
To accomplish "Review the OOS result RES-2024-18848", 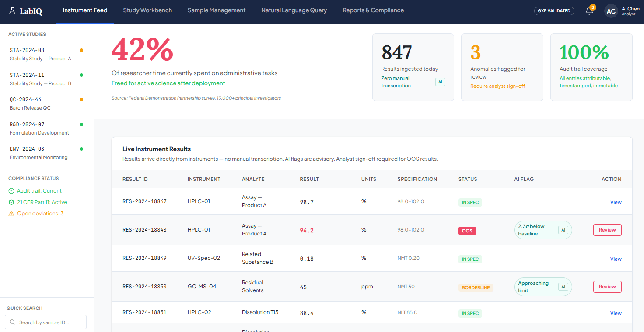I will click(607, 230).
